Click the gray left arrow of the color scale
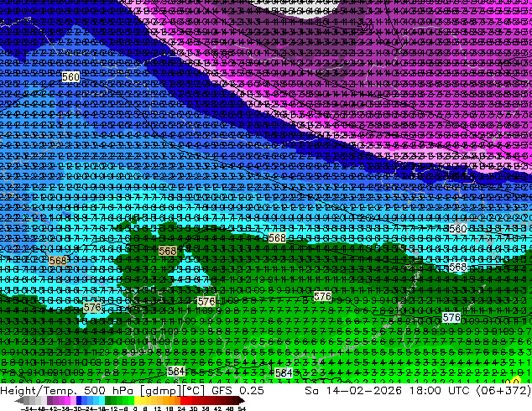This screenshot has height=411, width=532. [x=18, y=400]
